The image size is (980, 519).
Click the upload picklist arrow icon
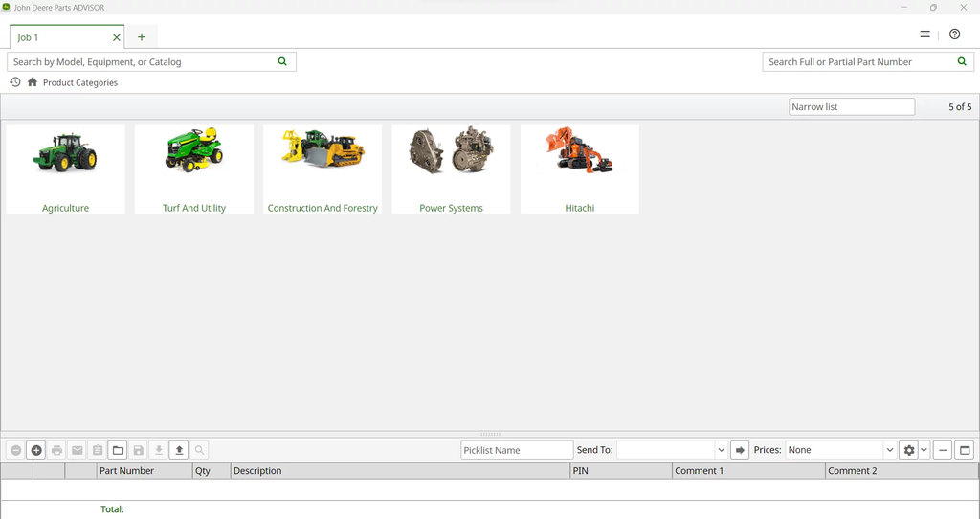pos(179,450)
